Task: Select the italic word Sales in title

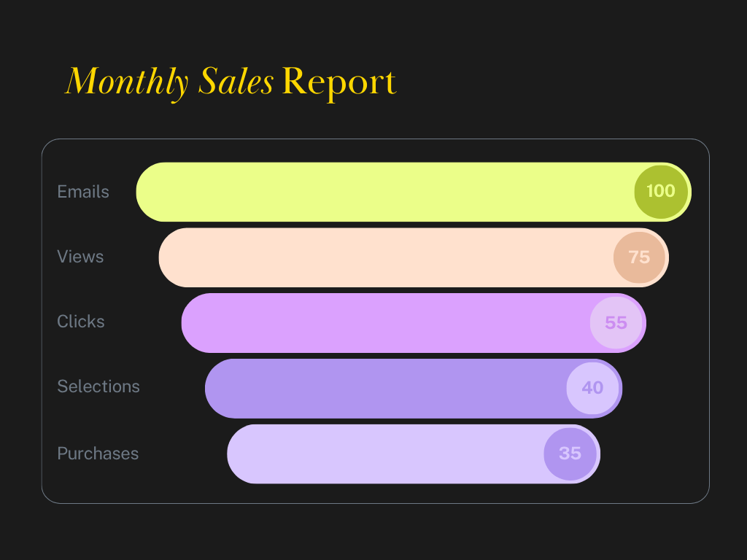Action: click(236, 82)
